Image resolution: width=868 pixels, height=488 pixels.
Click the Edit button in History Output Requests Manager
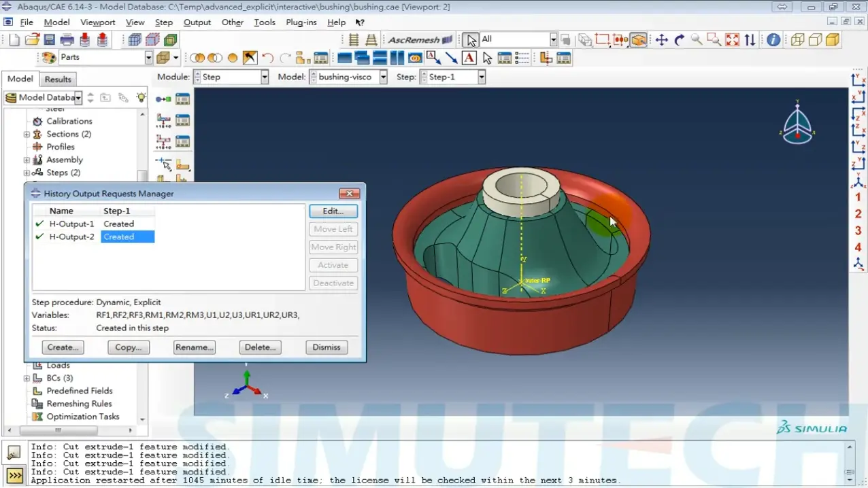pos(333,211)
